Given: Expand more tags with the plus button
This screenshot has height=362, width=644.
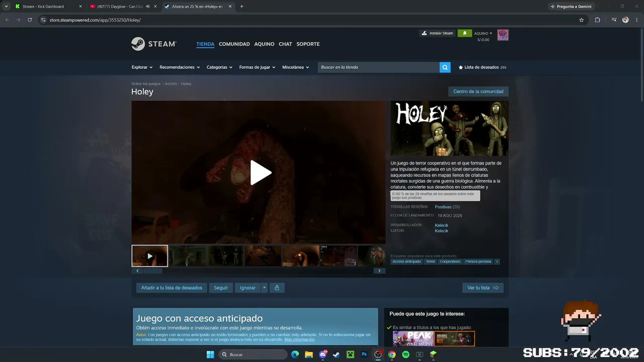Looking at the screenshot, I should [497, 261].
